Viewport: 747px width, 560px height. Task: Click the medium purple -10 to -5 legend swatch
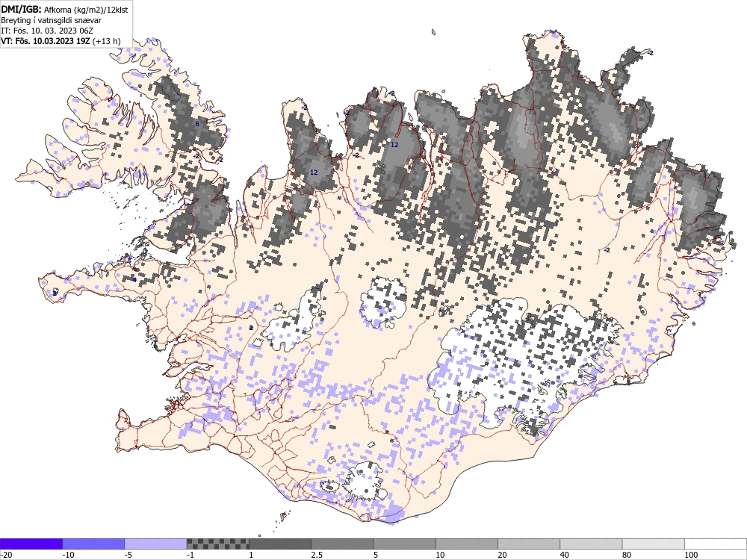93,544
